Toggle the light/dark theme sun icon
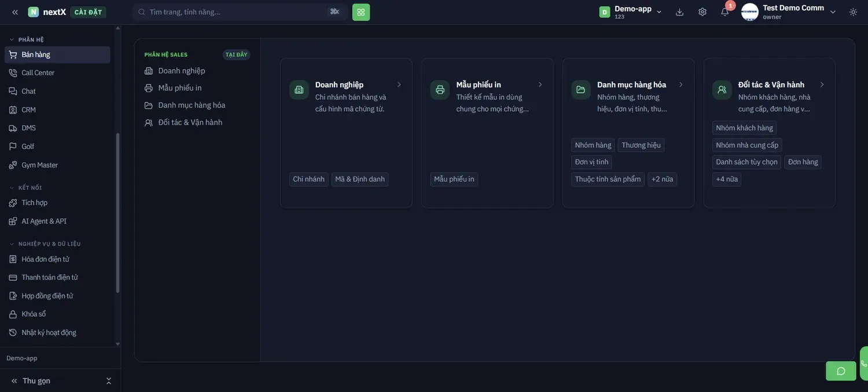 click(853, 12)
